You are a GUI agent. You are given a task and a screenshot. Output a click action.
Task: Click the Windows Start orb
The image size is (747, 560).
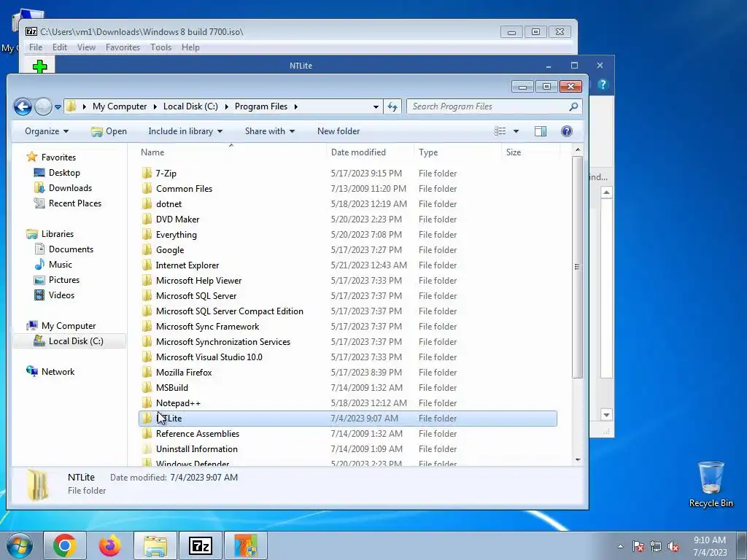[20, 545]
